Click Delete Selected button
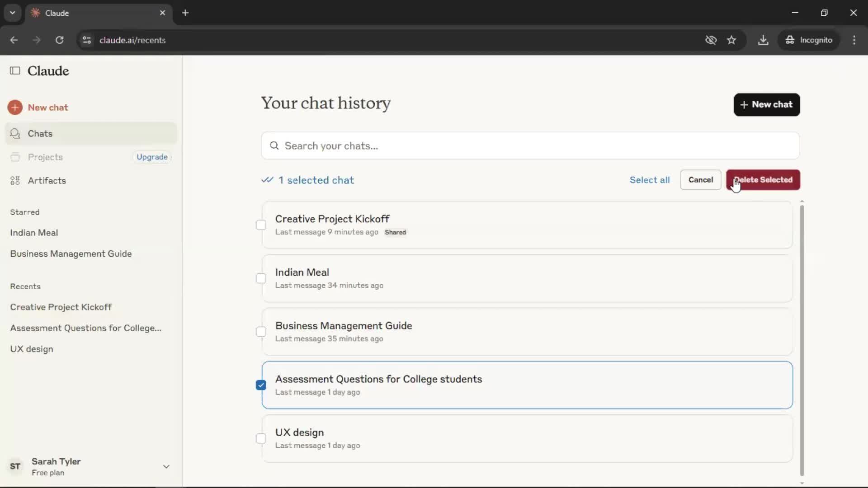This screenshot has height=488, width=868. tap(763, 180)
